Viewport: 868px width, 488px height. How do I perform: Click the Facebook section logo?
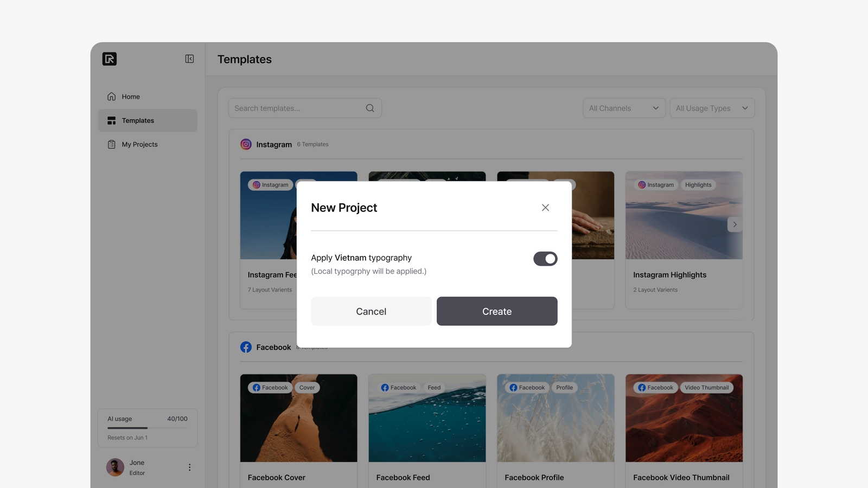coord(246,347)
